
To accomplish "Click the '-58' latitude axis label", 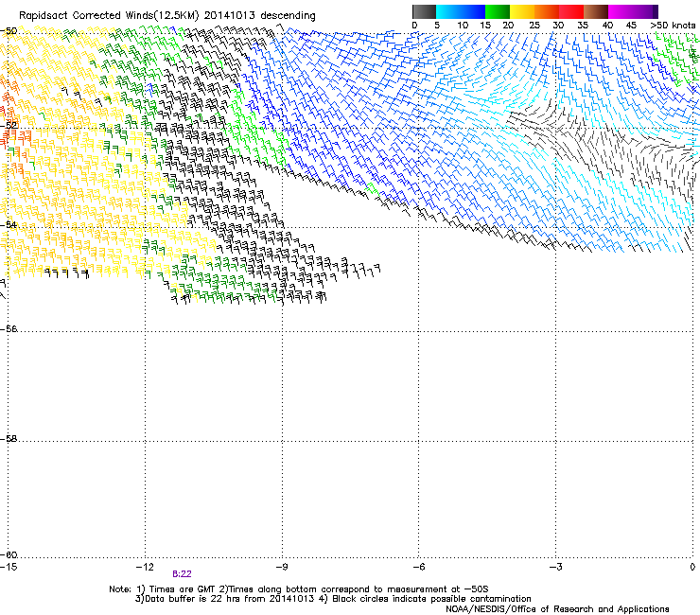I will click(x=9, y=439).
